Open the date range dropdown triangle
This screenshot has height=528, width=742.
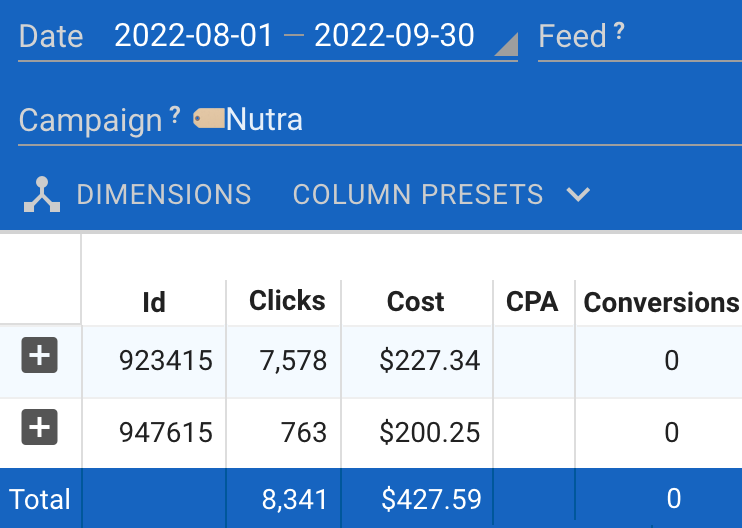click(506, 44)
